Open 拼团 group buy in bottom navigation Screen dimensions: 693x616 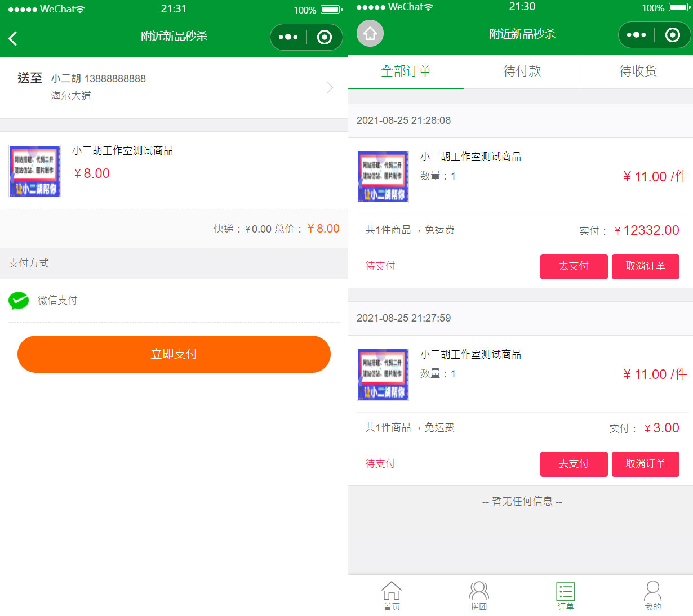(x=478, y=596)
